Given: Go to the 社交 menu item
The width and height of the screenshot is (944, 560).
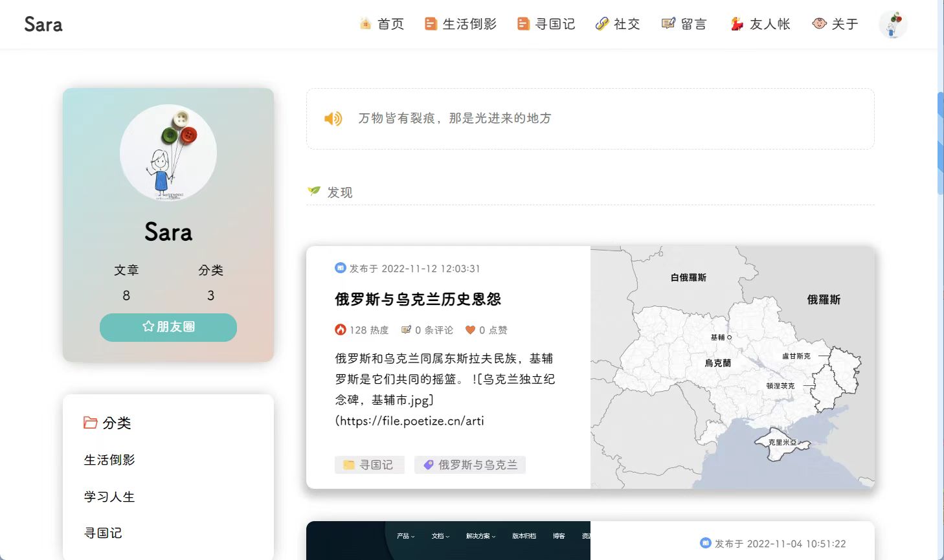Looking at the screenshot, I should [618, 24].
